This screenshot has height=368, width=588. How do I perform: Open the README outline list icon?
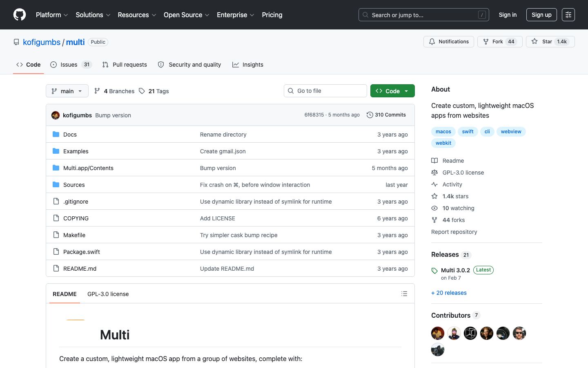coord(404,294)
